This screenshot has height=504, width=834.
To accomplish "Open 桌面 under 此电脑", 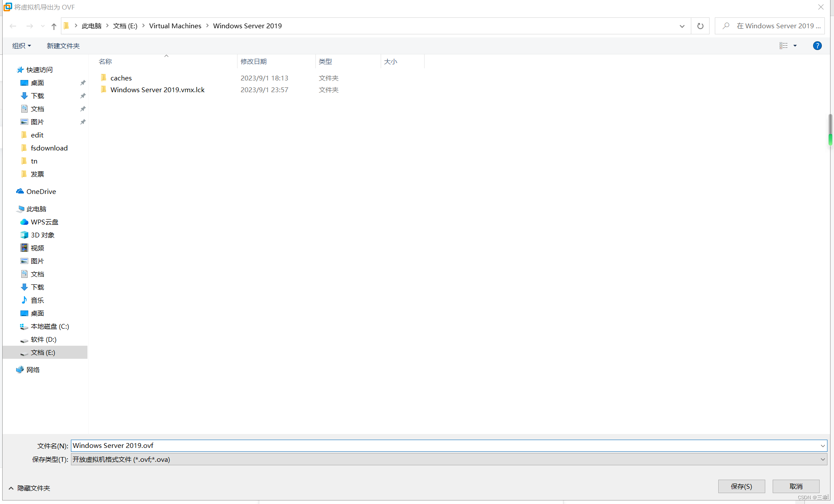I will tap(37, 313).
